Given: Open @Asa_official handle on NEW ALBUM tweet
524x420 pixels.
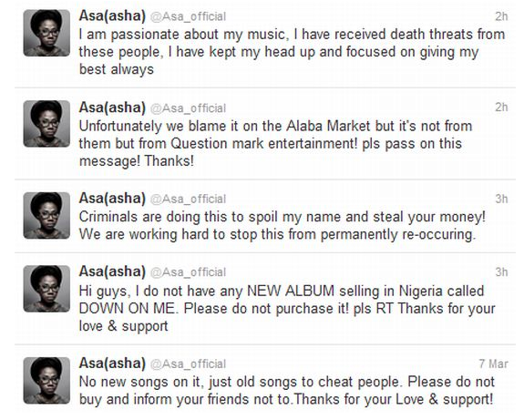Looking at the screenshot, I should click(188, 272).
